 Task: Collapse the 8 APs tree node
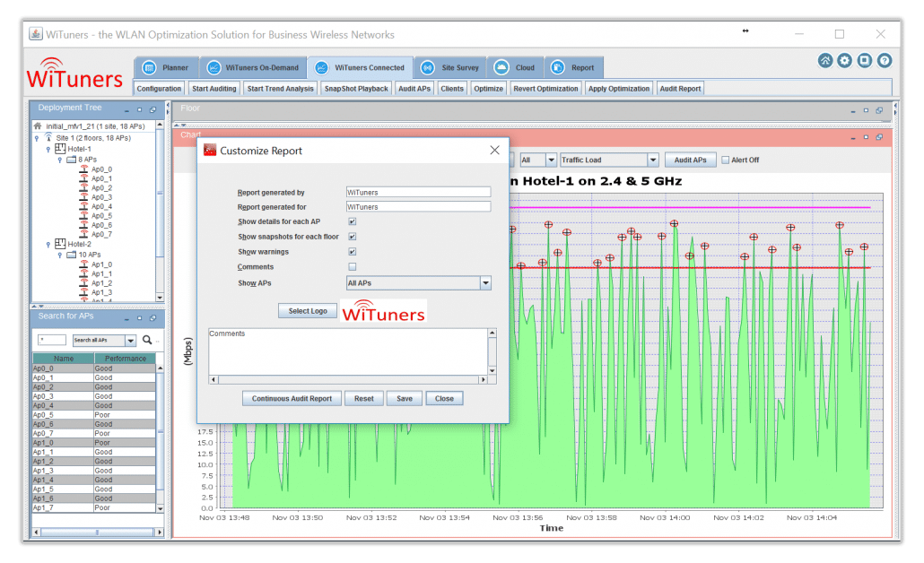tap(59, 160)
